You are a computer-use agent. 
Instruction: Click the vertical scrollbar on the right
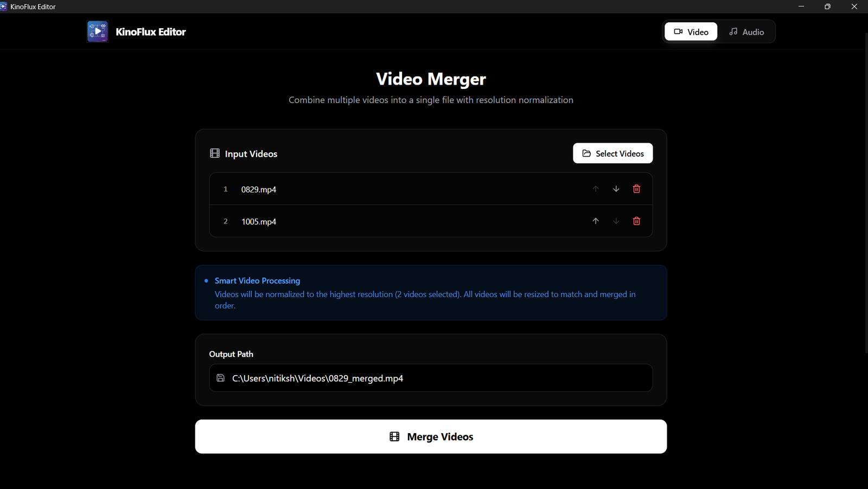[x=865, y=190]
